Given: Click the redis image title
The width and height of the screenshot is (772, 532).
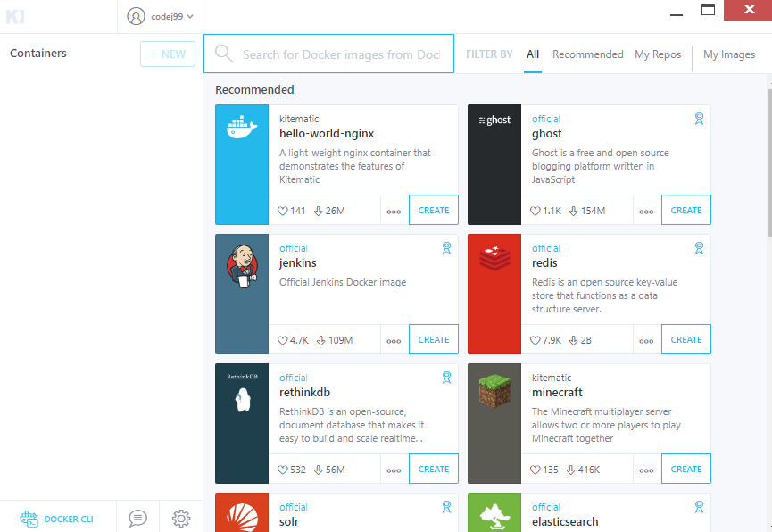Looking at the screenshot, I should click(544, 263).
